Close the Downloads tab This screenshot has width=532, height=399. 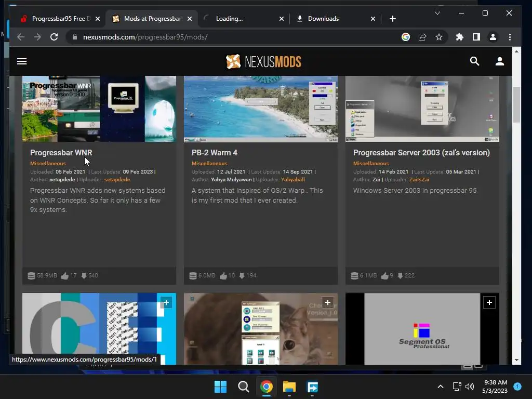pos(373,19)
